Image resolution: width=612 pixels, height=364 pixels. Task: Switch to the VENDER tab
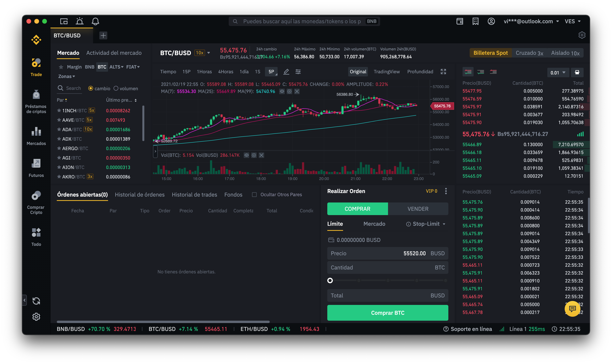click(418, 209)
